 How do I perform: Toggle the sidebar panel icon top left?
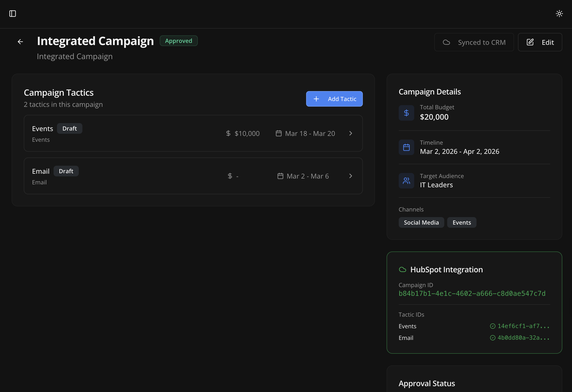13,14
